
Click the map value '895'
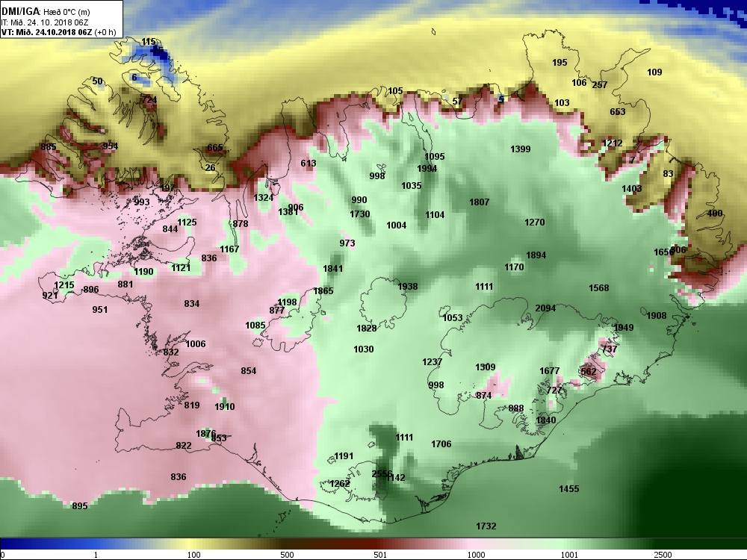(x=80, y=505)
